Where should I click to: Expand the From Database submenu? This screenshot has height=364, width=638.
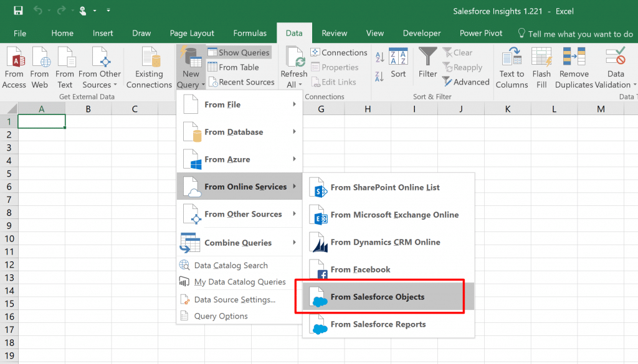pyautogui.click(x=240, y=132)
